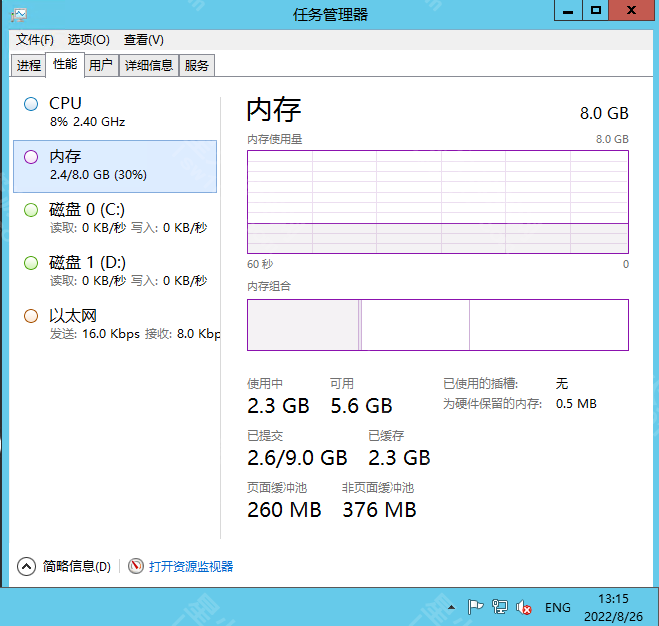The image size is (659, 626).
Task: Click the Action Center flag tray icon
Action: 476,607
